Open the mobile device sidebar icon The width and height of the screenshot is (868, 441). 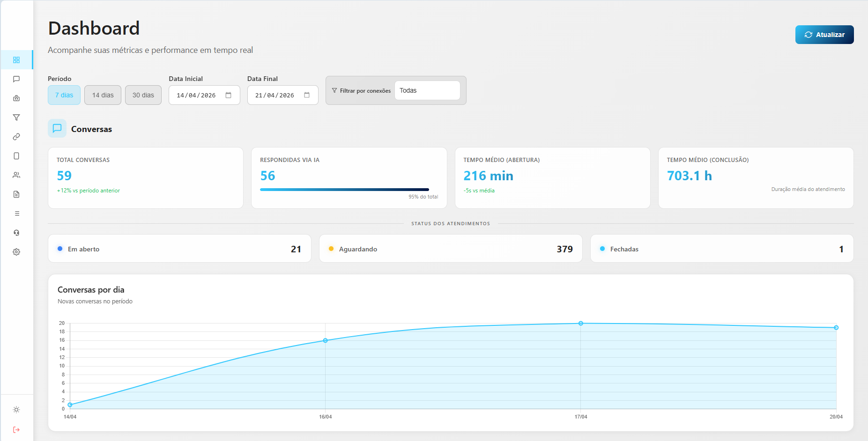[x=16, y=156]
